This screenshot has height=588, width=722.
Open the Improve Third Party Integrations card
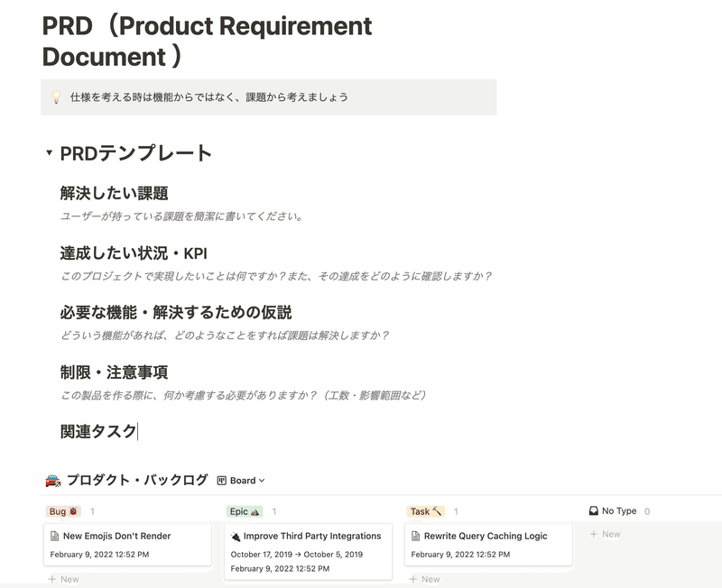(x=308, y=552)
